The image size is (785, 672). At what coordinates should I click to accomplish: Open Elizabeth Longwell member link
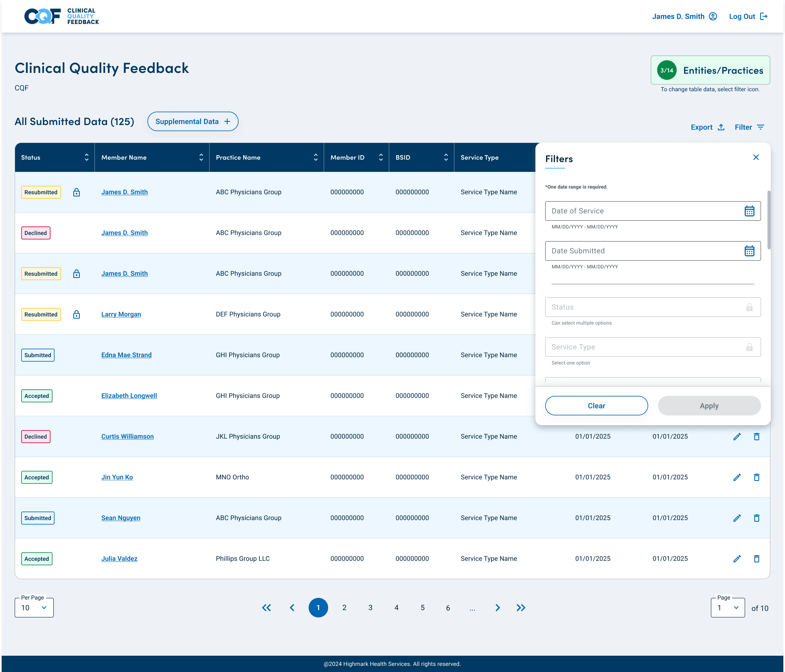click(129, 396)
